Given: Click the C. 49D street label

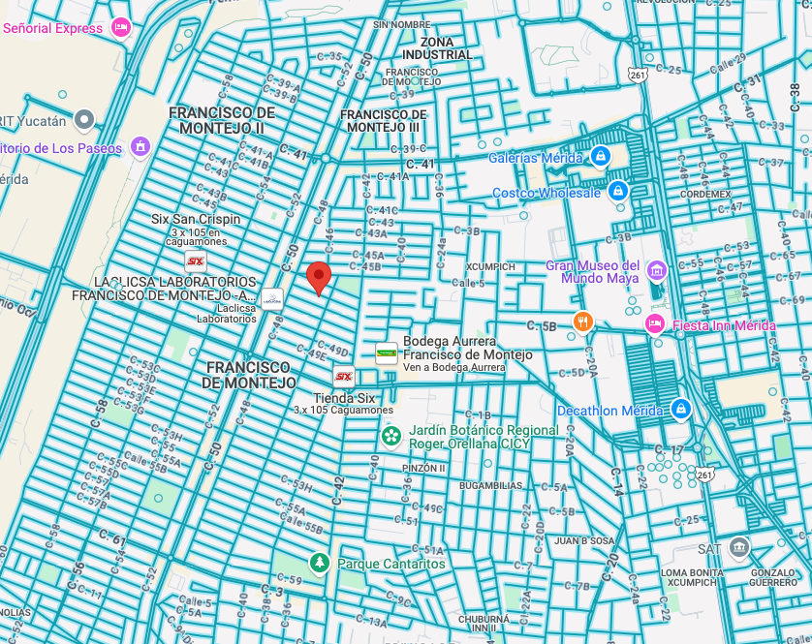Looking at the screenshot, I should coord(333,349).
